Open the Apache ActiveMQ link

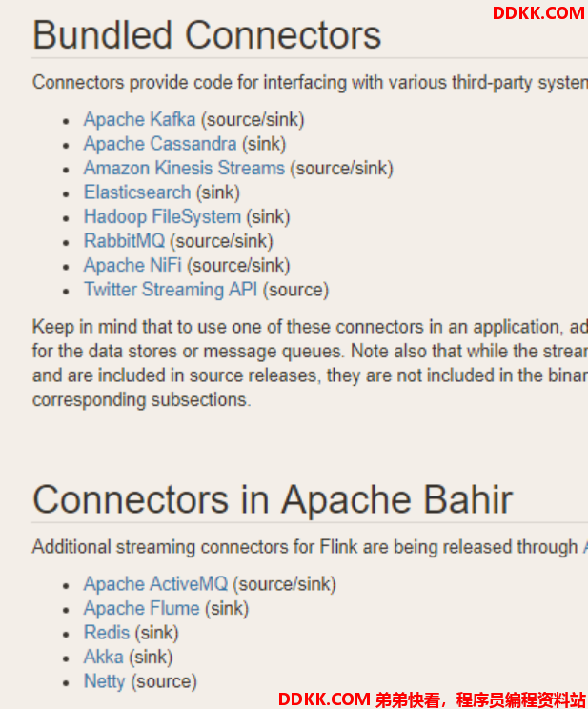tap(155, 584)
